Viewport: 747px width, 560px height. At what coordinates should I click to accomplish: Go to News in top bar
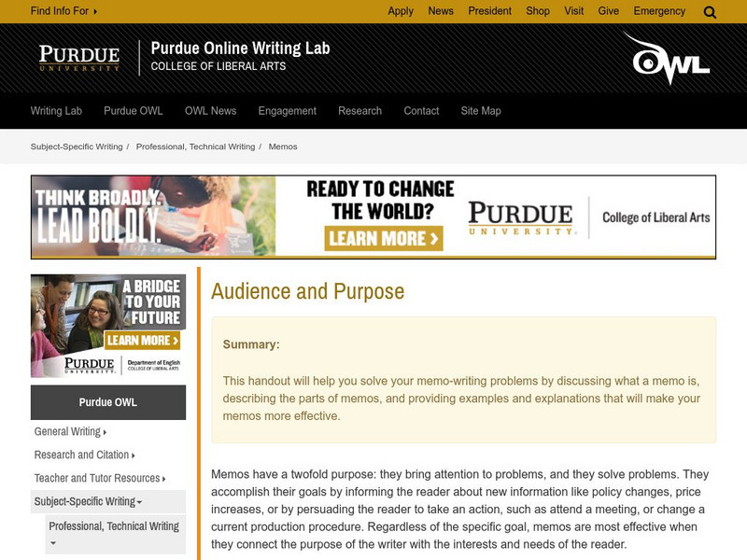tap(441, 11)
